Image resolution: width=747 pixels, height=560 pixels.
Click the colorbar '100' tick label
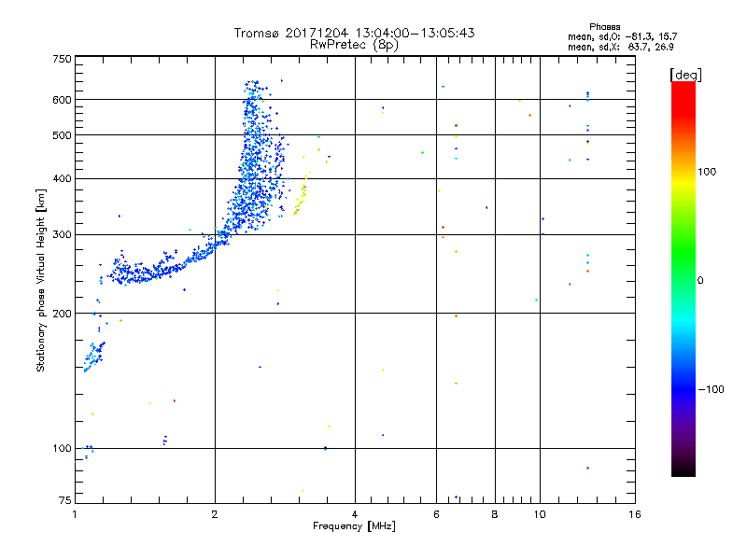coord(707,172)
